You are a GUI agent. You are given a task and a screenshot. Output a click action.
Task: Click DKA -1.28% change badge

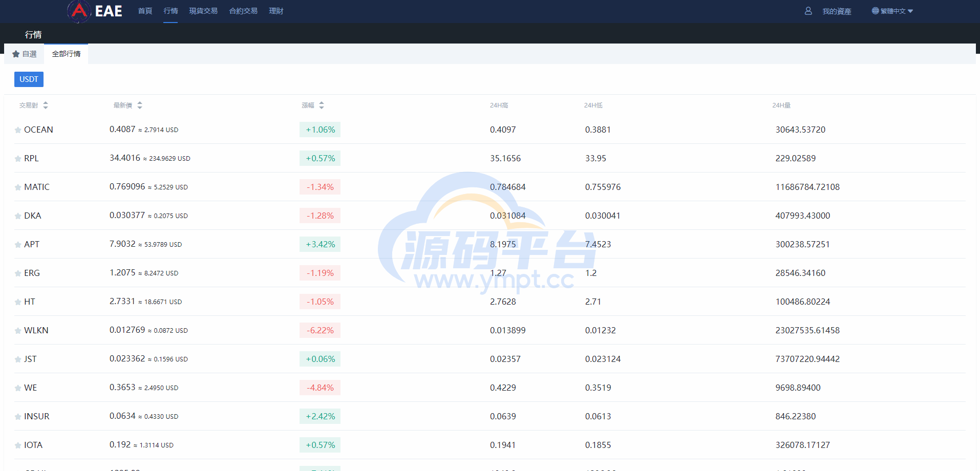[x=320, y=216]
